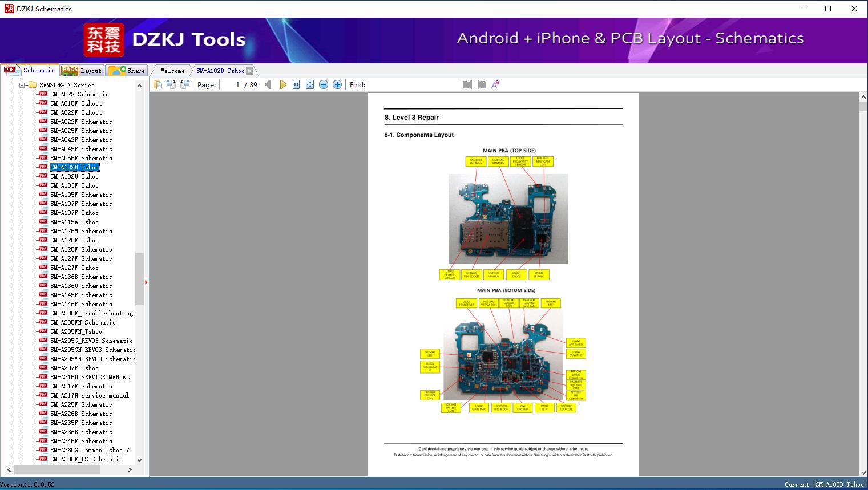Open SM-A102U Tshoo in the tree
The image size is (868, 490).
(x=74, y=176)
